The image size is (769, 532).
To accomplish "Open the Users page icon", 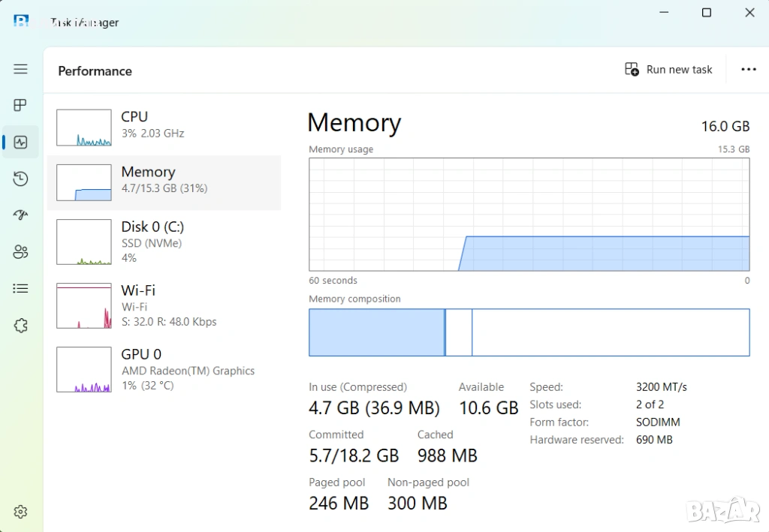I will coord(20,252).
